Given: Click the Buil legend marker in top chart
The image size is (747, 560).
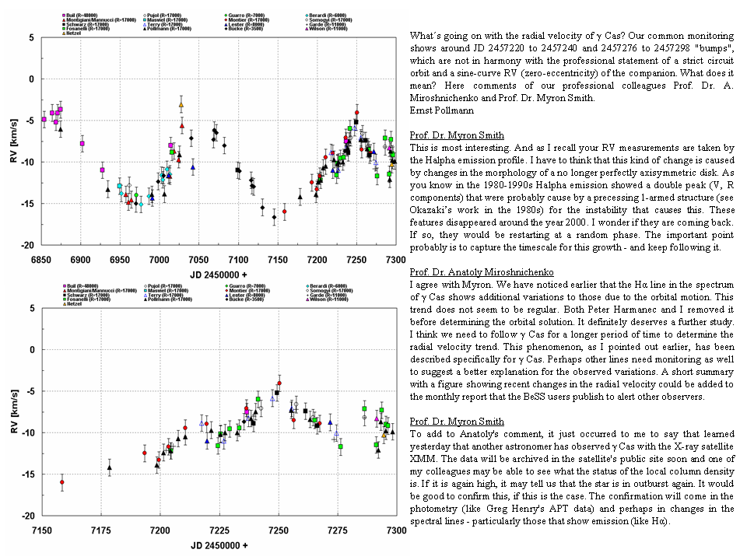Looking at the screenshot, I should 65,15.
